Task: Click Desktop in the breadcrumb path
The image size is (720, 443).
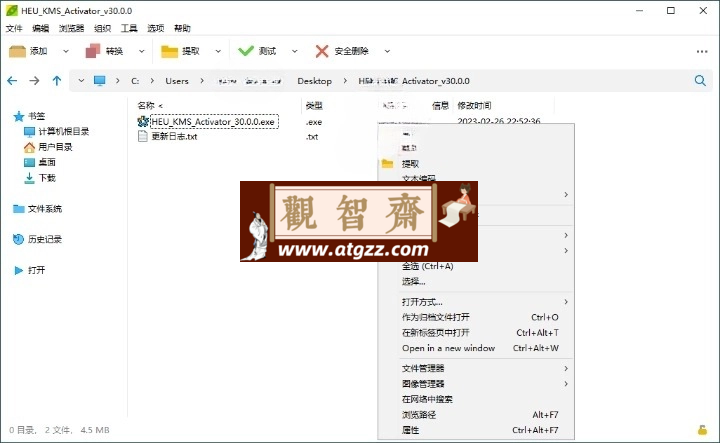Action: pyautogui.click(x=315, y=81)
